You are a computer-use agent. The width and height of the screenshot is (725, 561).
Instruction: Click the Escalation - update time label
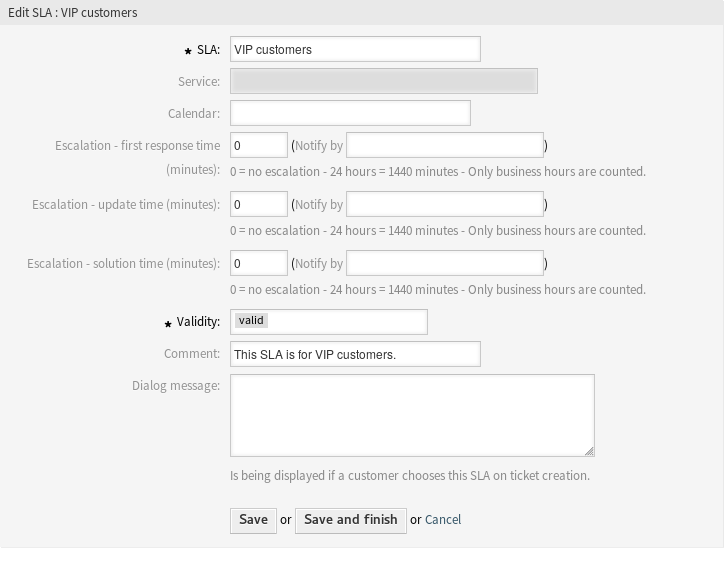coord(126,204)
